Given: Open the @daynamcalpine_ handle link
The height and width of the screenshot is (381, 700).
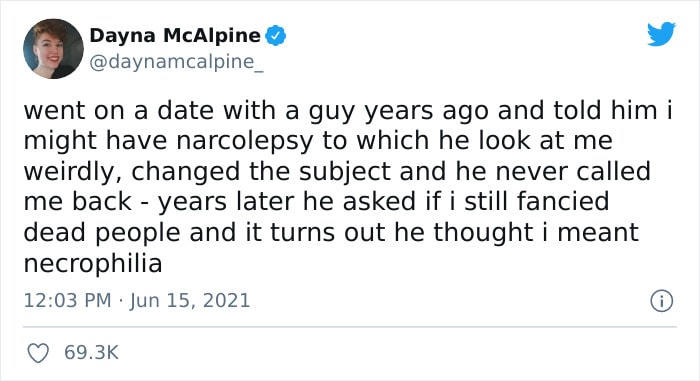Looking at the screenshot, I should tap(177, 62).
